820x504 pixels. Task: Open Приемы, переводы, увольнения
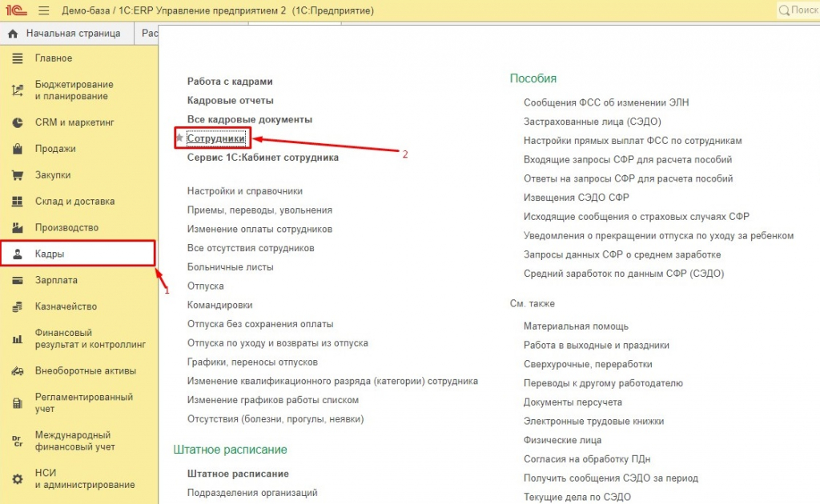point(259,210)
